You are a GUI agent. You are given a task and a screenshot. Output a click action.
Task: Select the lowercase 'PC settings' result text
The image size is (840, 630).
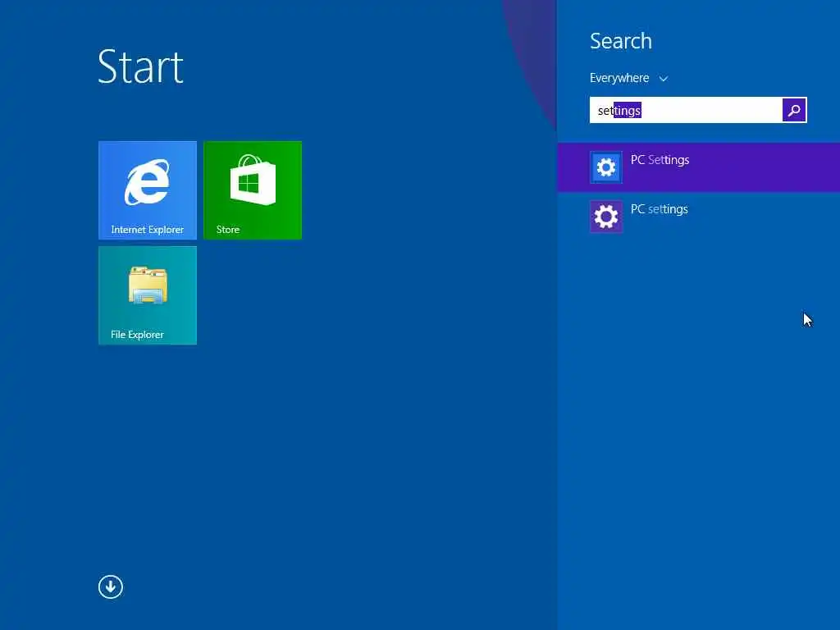click(659, 209)
